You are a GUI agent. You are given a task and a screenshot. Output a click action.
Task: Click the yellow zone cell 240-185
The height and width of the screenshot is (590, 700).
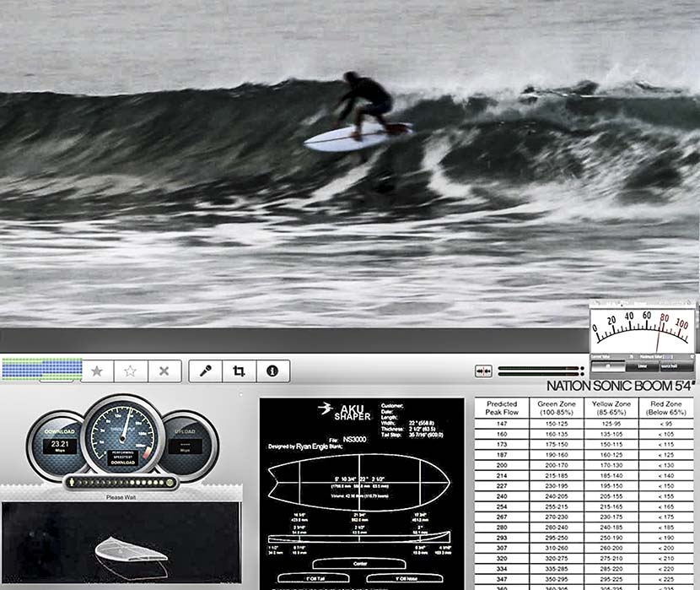tap(611, 527)
